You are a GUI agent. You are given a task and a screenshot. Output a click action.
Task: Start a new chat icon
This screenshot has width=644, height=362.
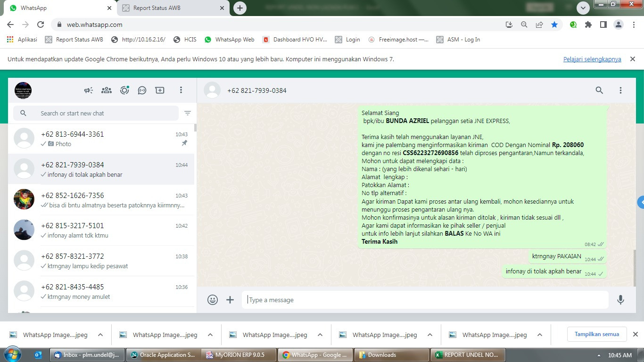160,90
